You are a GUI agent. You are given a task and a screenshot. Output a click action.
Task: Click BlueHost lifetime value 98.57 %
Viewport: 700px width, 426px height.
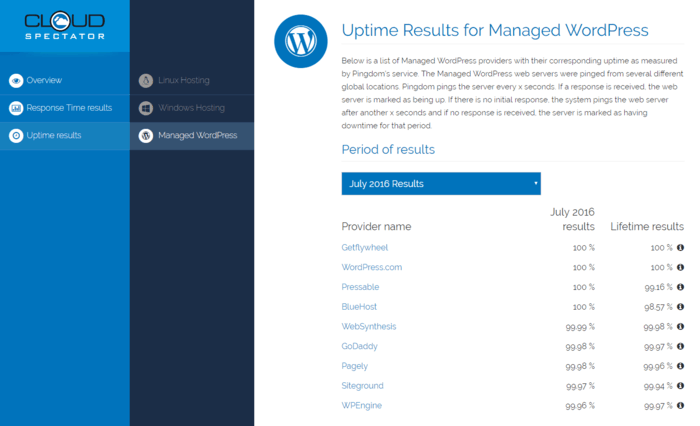[658, 307]
